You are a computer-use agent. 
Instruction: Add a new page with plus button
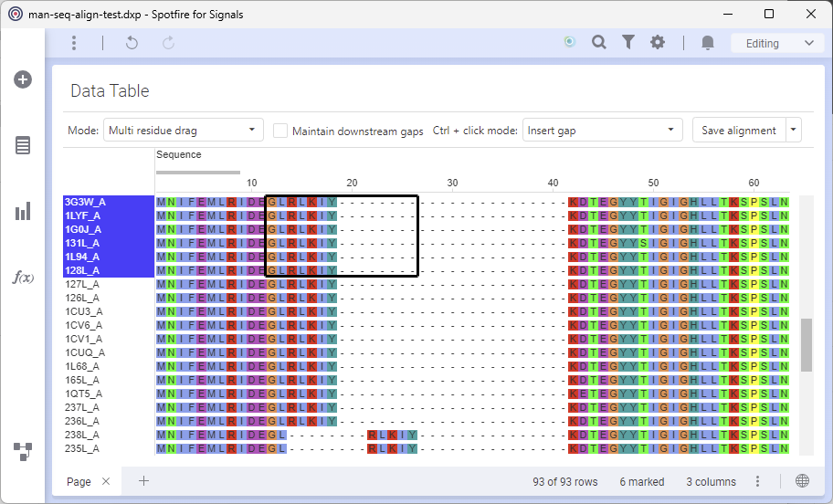(x=143, y=481)
